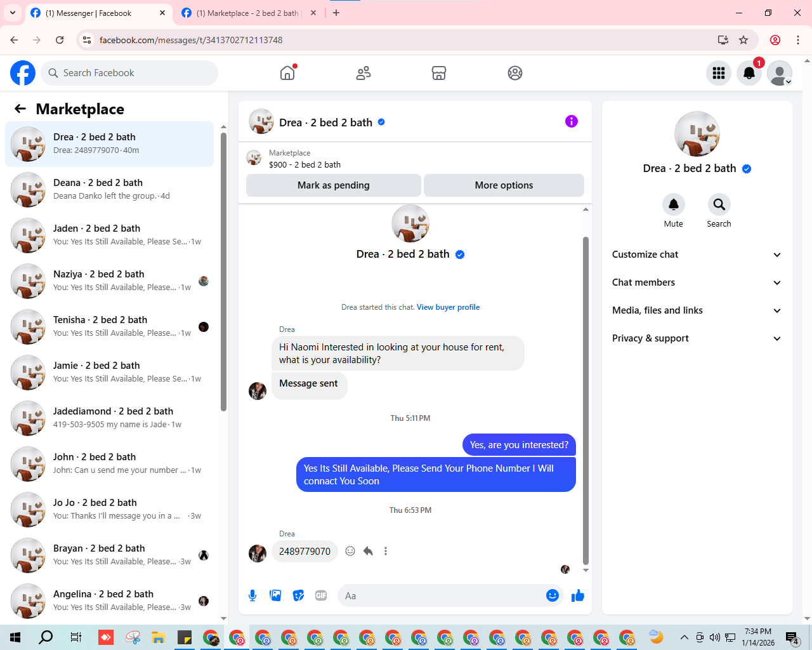Open more options for 2489779070 message

pyautogui.click(x=386, y=551)
